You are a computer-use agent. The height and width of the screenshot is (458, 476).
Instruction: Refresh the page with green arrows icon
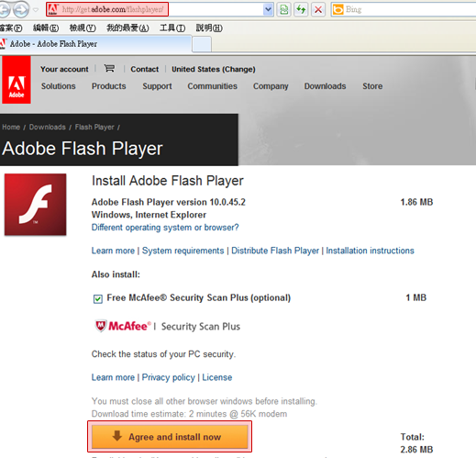tap(301, 9)
